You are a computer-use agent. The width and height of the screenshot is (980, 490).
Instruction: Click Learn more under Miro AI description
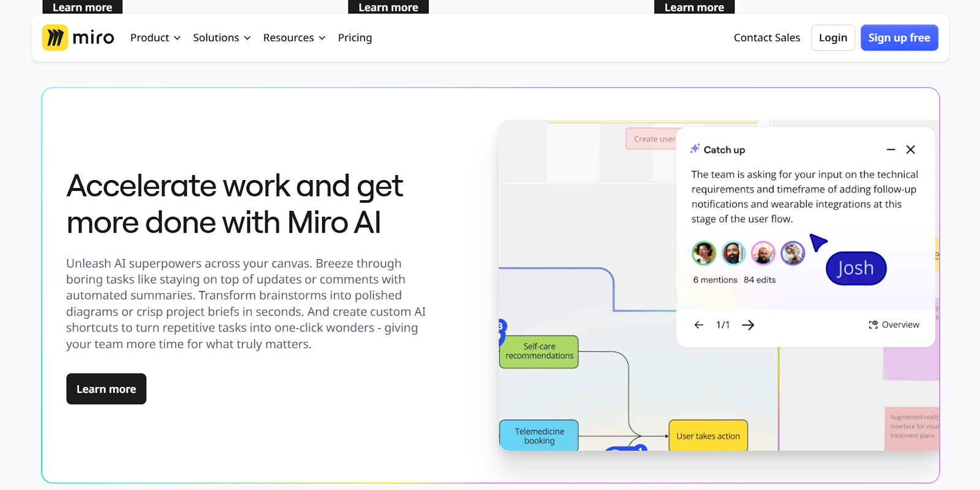coord(106,389)
